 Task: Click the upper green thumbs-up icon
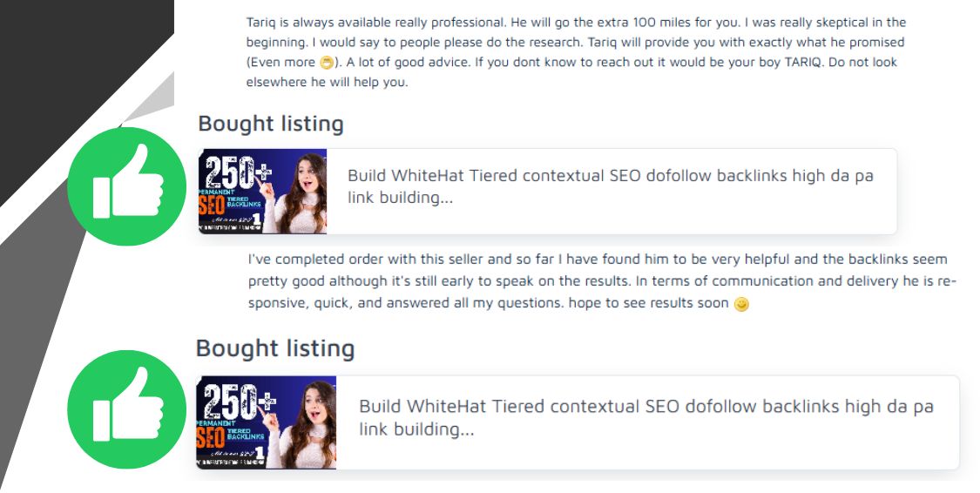[x=127, y=186]
